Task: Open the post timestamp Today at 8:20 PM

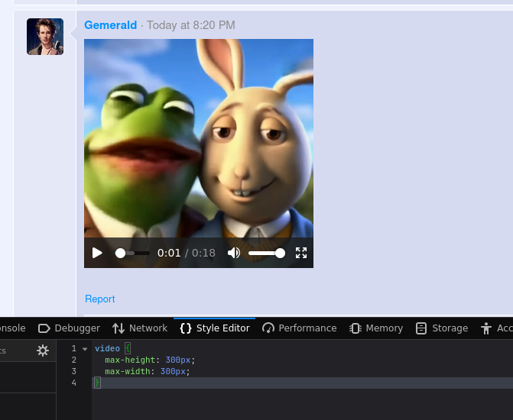Action: 190,25
